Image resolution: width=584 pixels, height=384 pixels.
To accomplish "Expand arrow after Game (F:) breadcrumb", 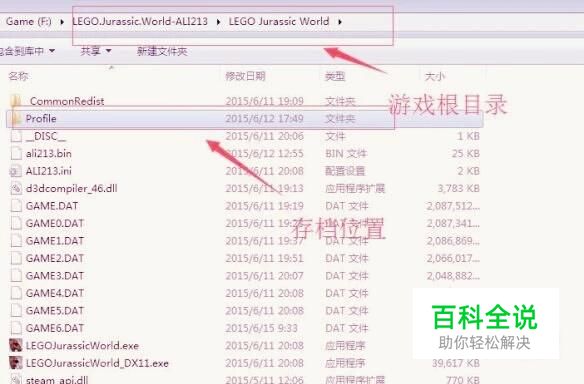I will pos(62,22).
